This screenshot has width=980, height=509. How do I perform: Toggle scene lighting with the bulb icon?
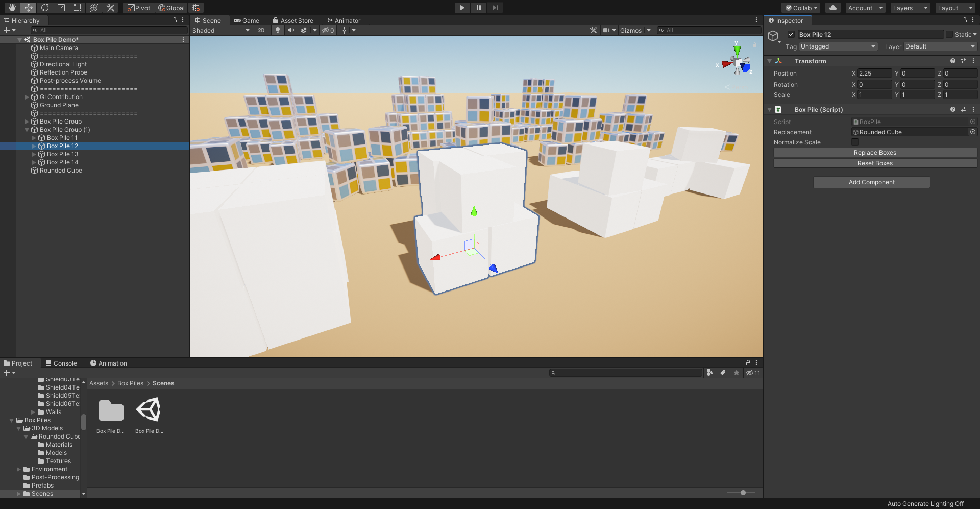click(277, 30)
